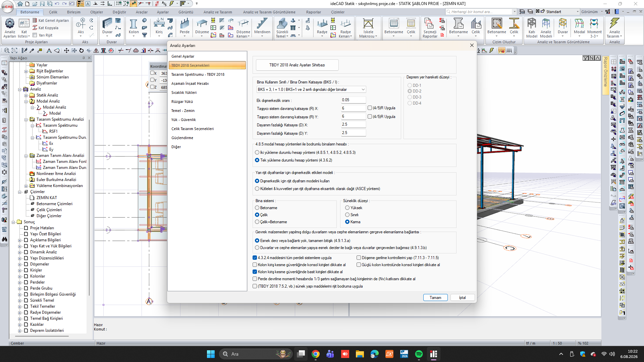Viewport: 644px width, 362px height.
Task: Uncheck 4.3.2.4 maddesini tüm perdeli sistemlere uygula
Action: point(255,258)
